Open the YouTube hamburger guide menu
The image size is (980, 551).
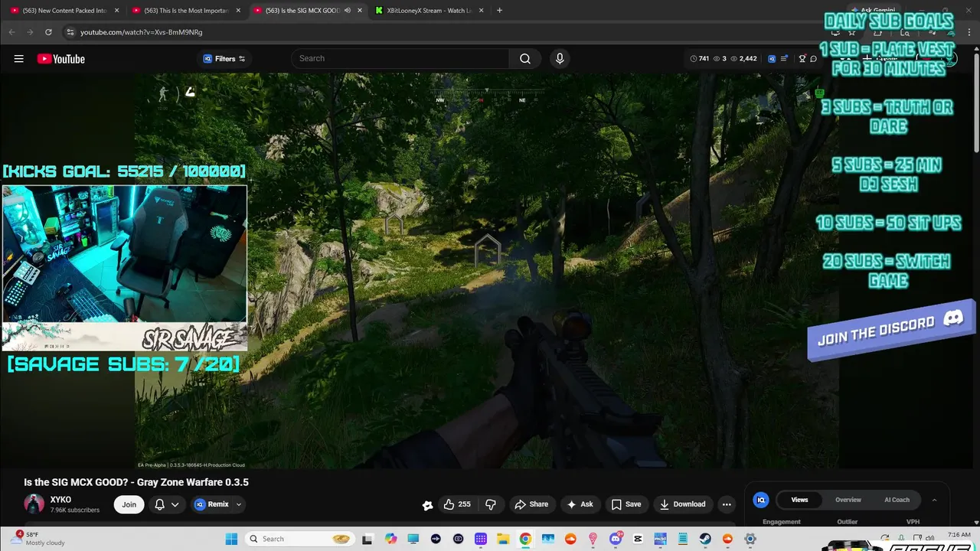point(18,59)
